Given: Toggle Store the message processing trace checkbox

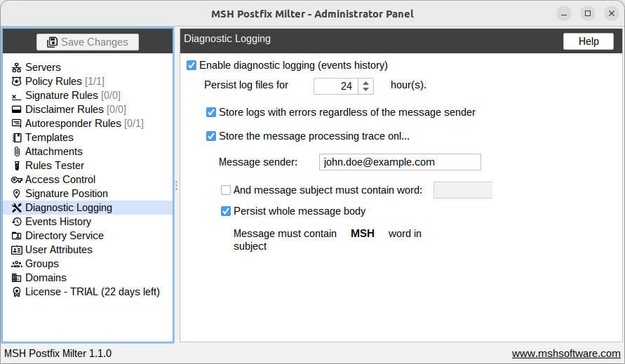Looking at the screenshot, I should click(x=211, y=136).
